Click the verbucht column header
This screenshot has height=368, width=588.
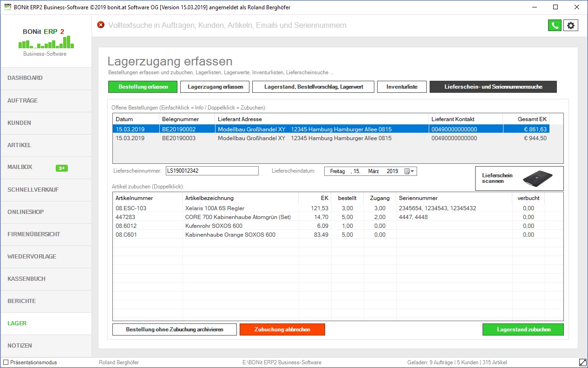coord(529,198)
